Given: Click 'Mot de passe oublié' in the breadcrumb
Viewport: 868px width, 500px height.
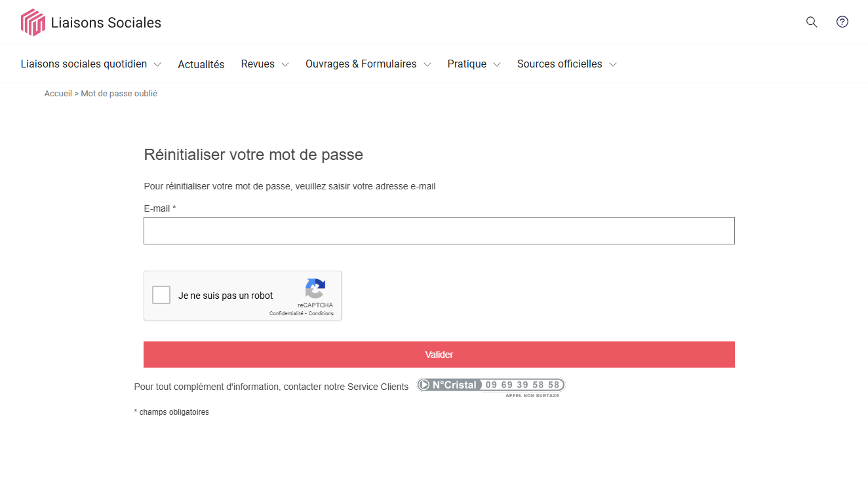Looking at the screenshot, I should point(119,93).
